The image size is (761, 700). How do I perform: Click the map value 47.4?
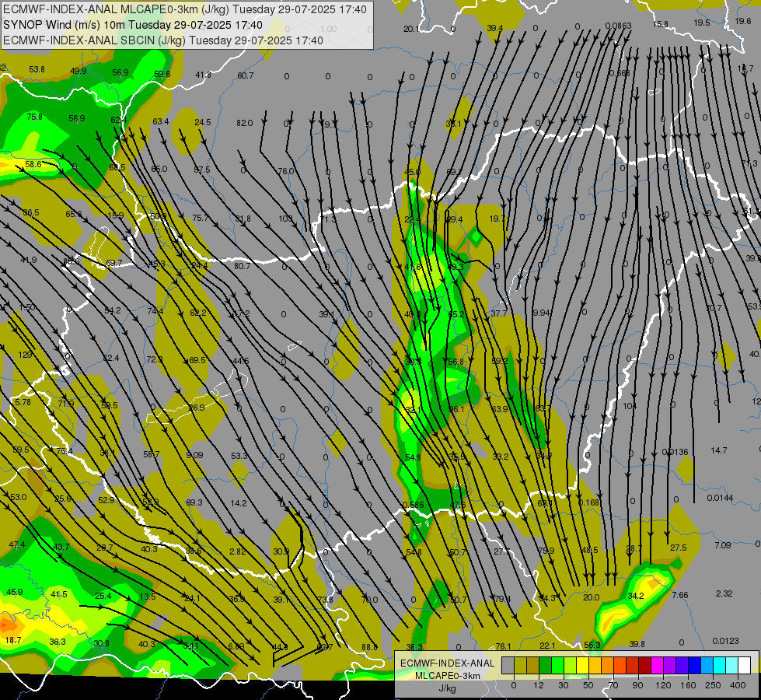click(x=16, y=544)
